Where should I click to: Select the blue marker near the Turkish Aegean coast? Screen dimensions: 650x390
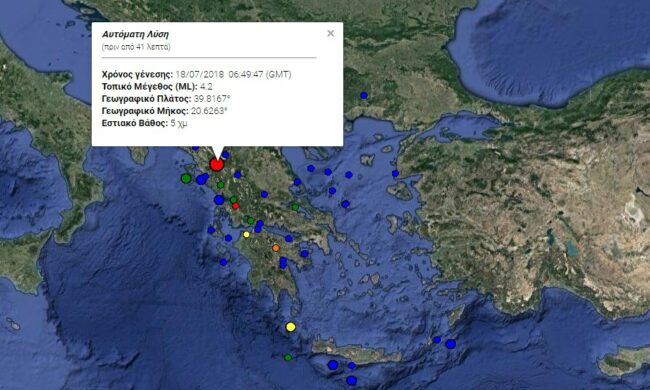(x=395, y=173)
